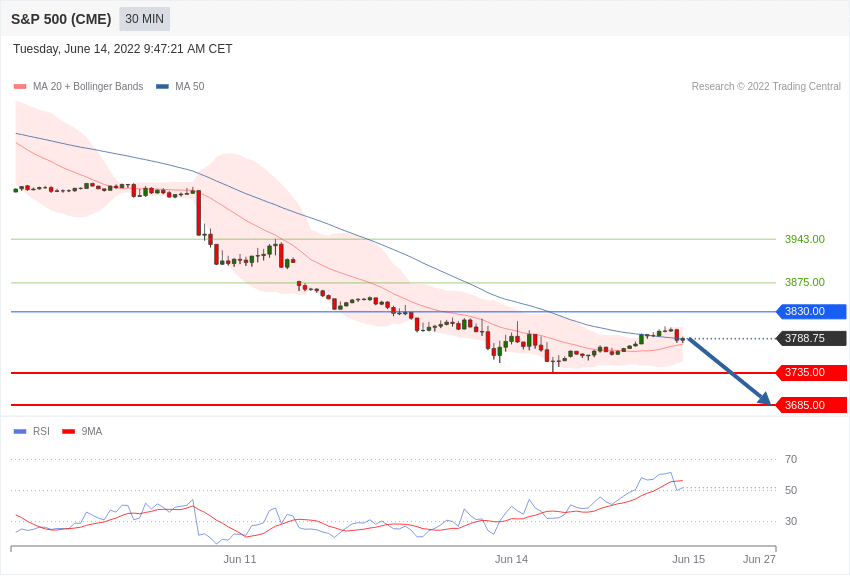Click the S&P 500 (CME) title

61,19
